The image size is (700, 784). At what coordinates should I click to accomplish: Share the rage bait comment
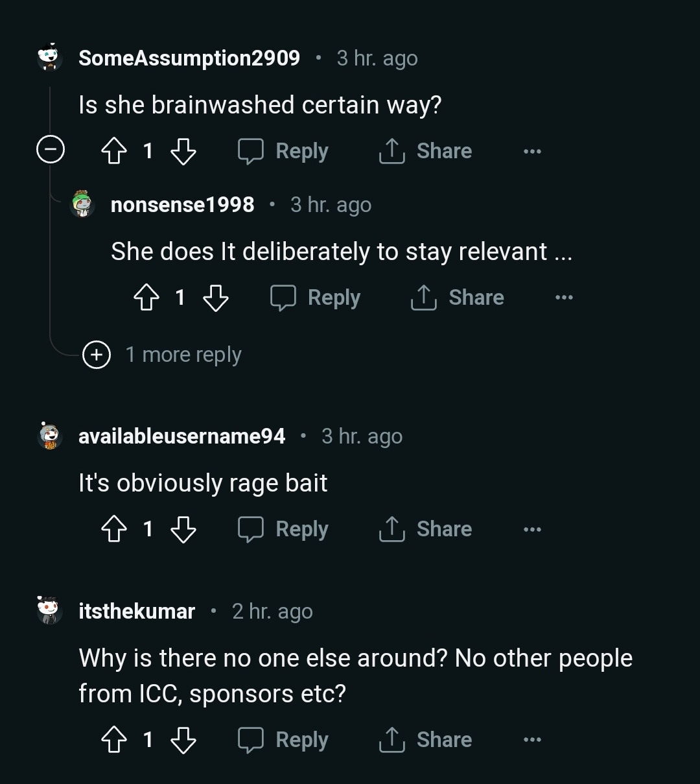(425, 529)
